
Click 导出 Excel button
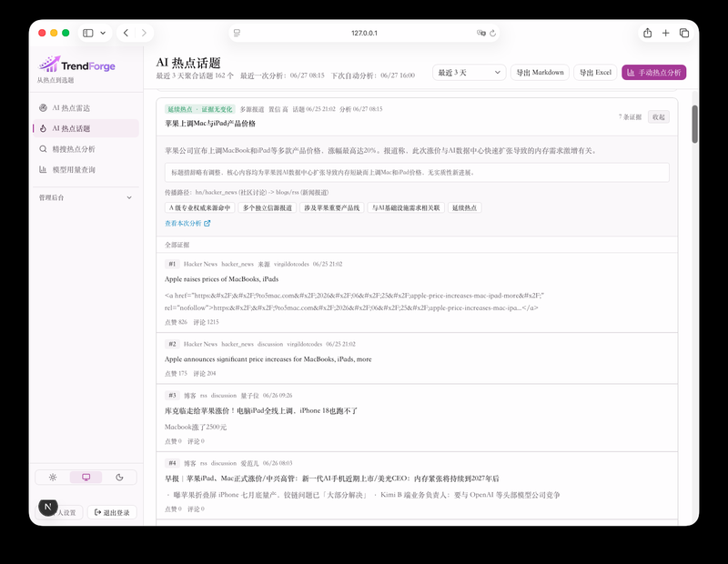click(x=595, y=73)
